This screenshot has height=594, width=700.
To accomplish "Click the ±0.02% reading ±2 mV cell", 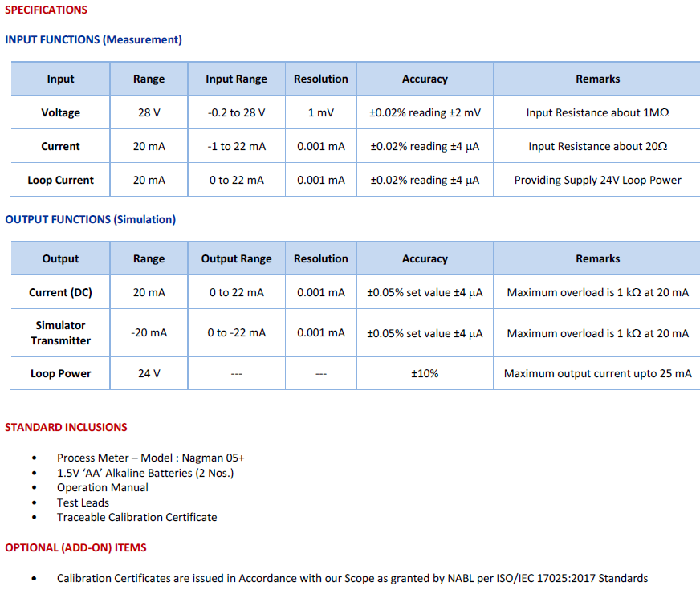I will pos(425,112).
